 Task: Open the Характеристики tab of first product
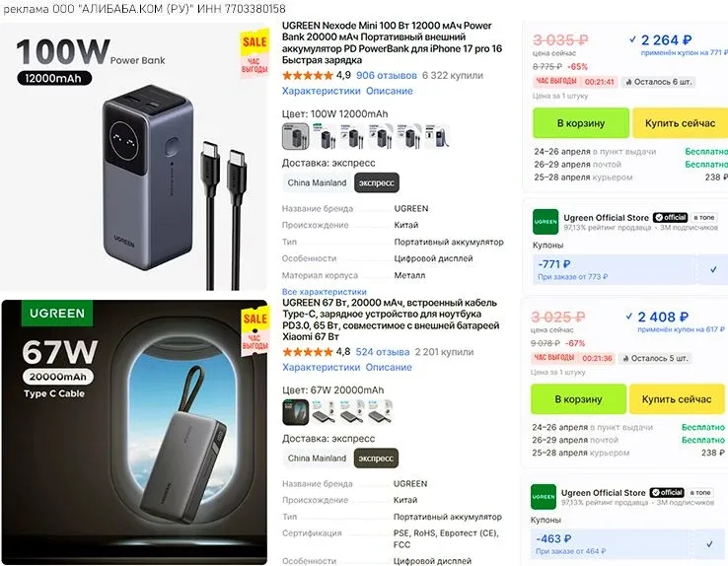[322, 91]
